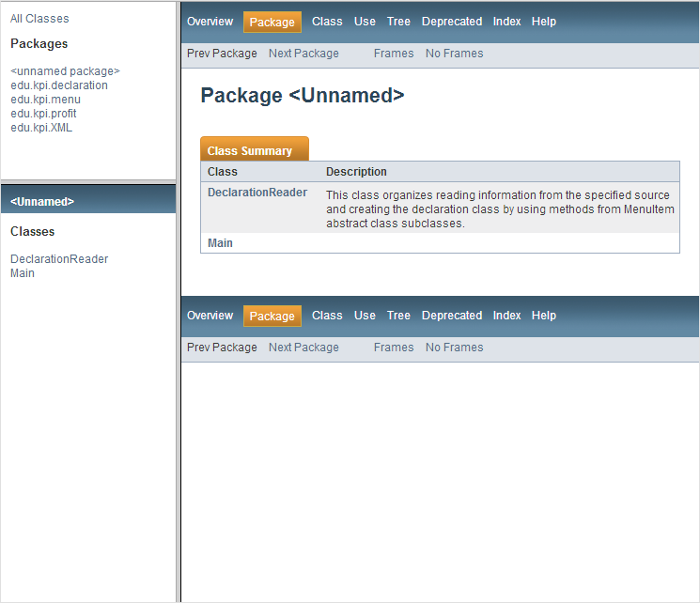Click the Packages heading in left frame
The width and height of the screenshot is (700, 603).
[x=39, y=44]
